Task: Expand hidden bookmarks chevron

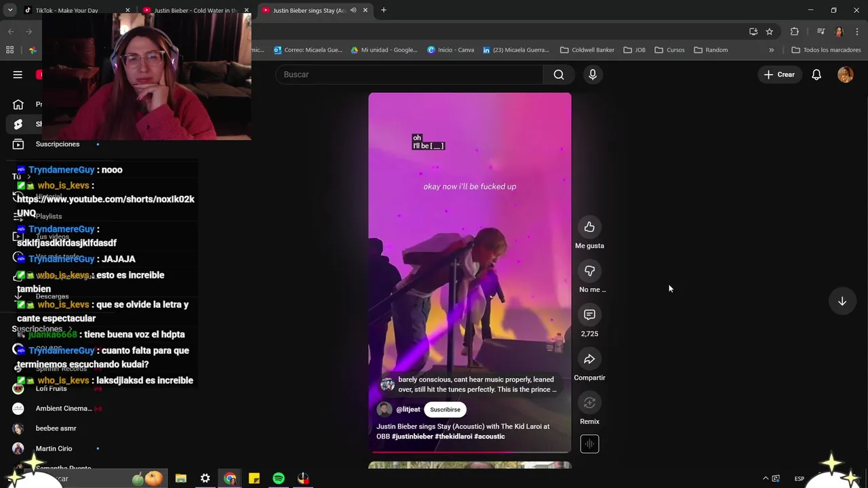Action: (x=771, y=49)
